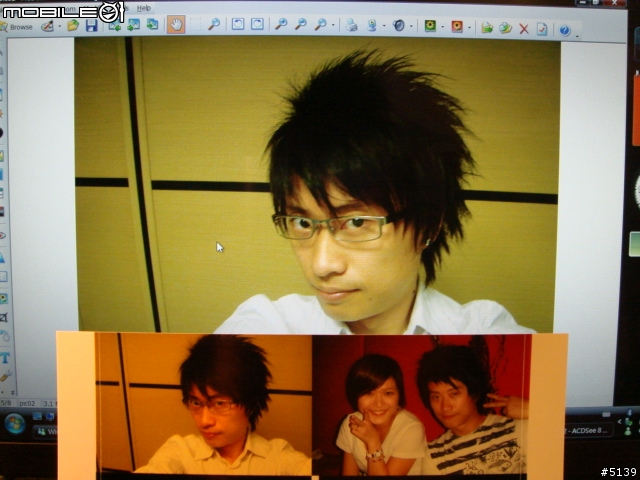Expand the green sunflower dropdown arrow
This screenshot has height=480, width=640.
pos(442,27)
